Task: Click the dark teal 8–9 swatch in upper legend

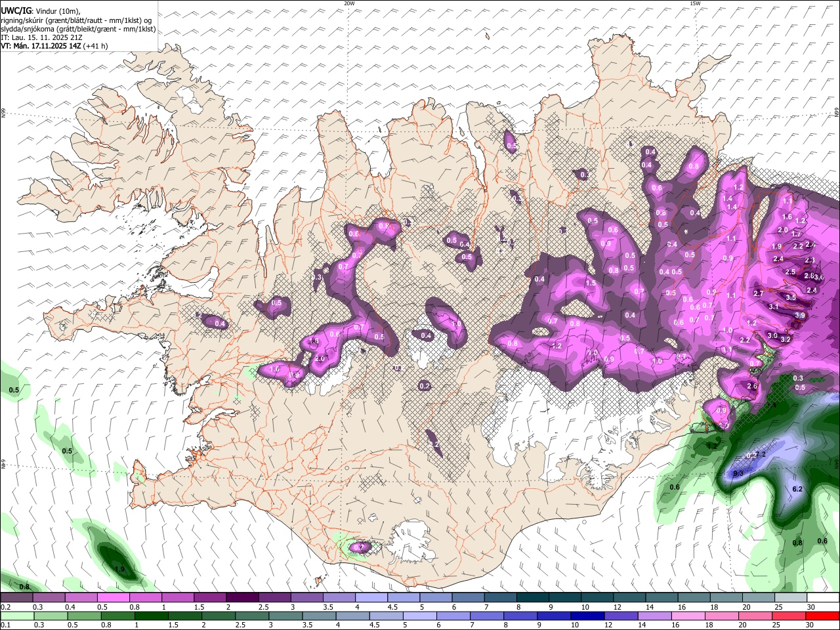Action: click(x=532, y=598)
